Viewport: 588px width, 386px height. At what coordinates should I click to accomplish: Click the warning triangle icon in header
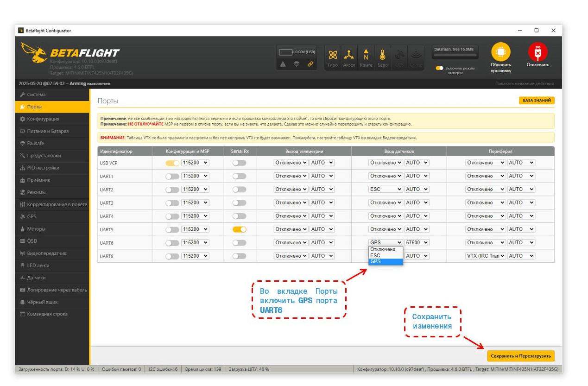click(x=283, y=64)
